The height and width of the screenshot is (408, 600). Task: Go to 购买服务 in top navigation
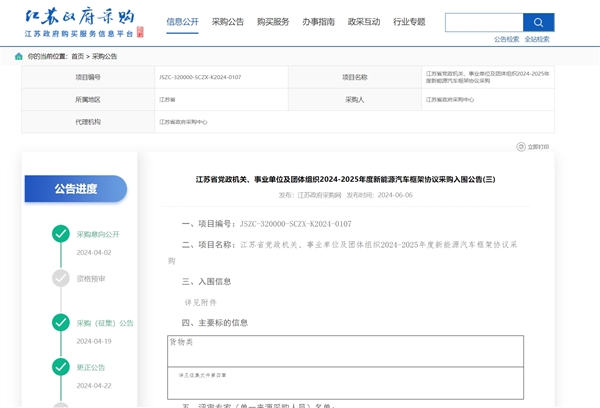tap(273, 22)
